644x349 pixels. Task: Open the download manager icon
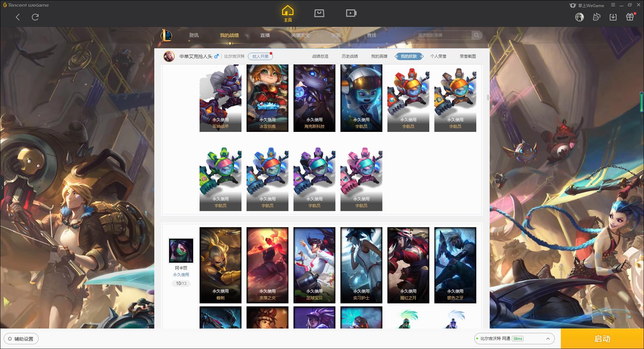click(613, 17)
